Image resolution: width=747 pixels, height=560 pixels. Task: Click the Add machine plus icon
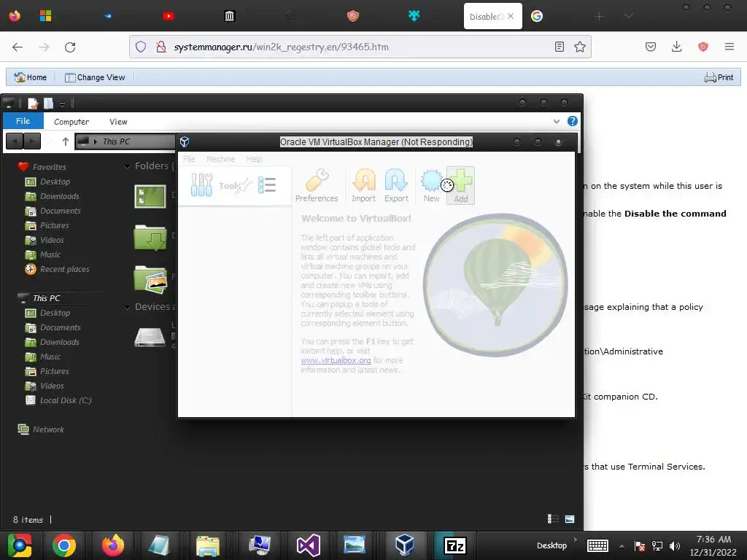(461, 186)
